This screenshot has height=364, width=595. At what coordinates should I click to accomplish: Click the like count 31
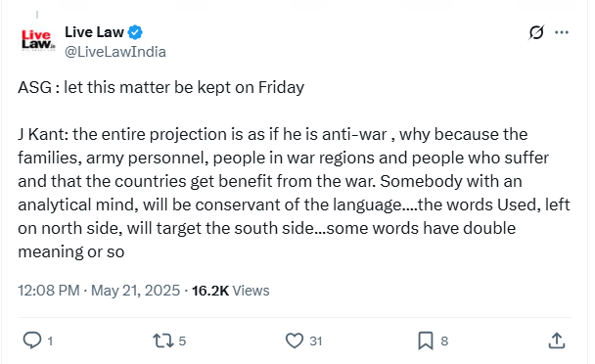(x=316, y=341)
